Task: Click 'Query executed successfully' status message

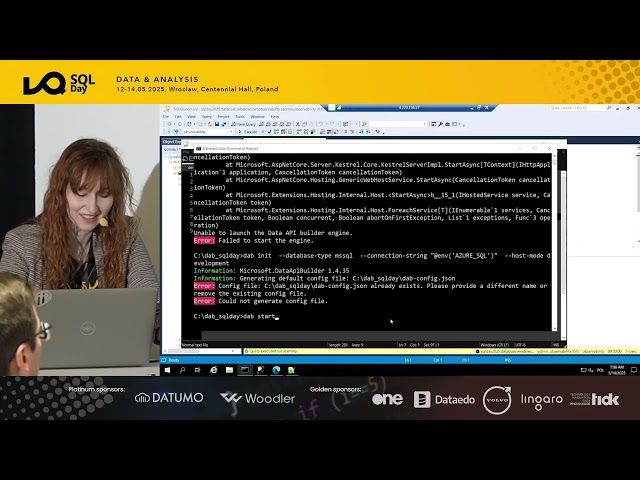Action: pyautogui.click(x=273, y=351)
